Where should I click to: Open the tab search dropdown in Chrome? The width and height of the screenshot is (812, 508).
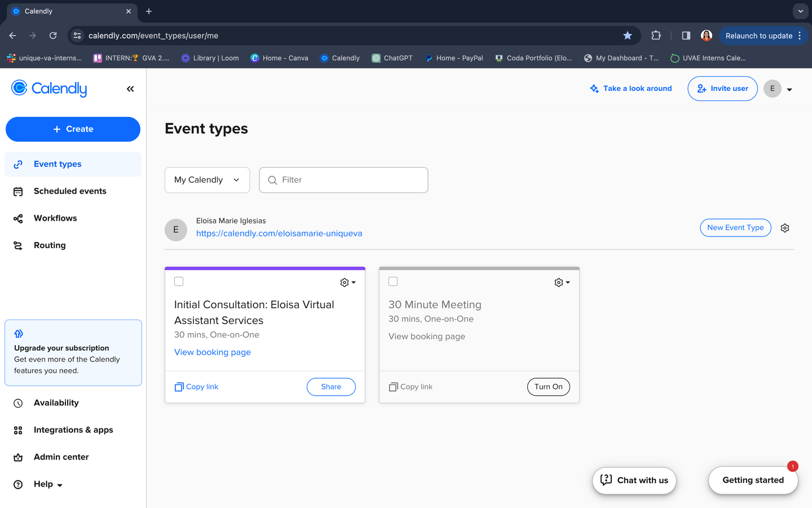click(x=800, y=11)
